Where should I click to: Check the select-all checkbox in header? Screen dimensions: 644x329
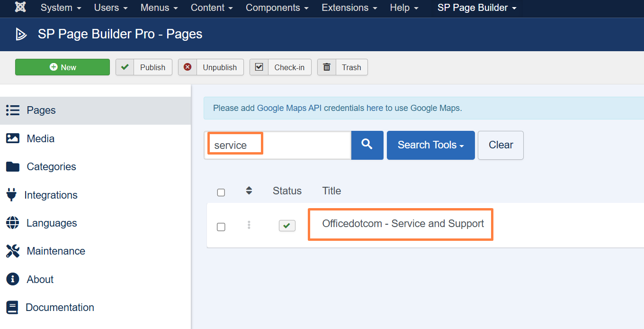point(221,192)
